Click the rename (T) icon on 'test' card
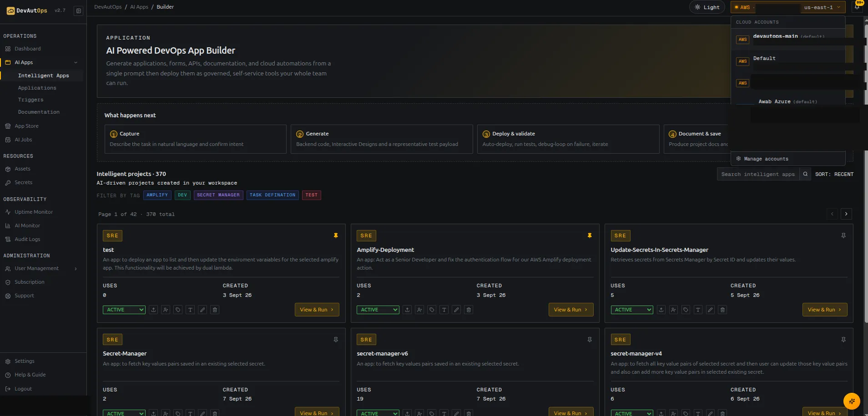Viewport: 868px width, 416px height. (190, 310)
